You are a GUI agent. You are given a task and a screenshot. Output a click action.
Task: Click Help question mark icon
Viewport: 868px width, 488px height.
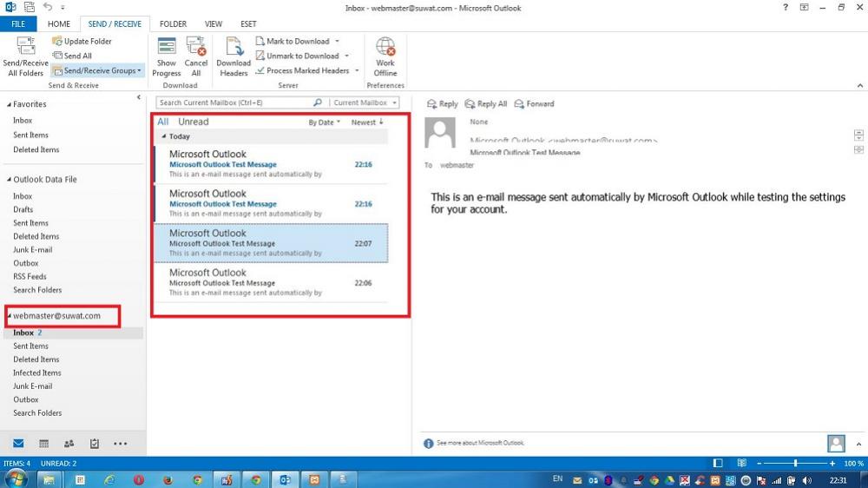coord(785,7)
